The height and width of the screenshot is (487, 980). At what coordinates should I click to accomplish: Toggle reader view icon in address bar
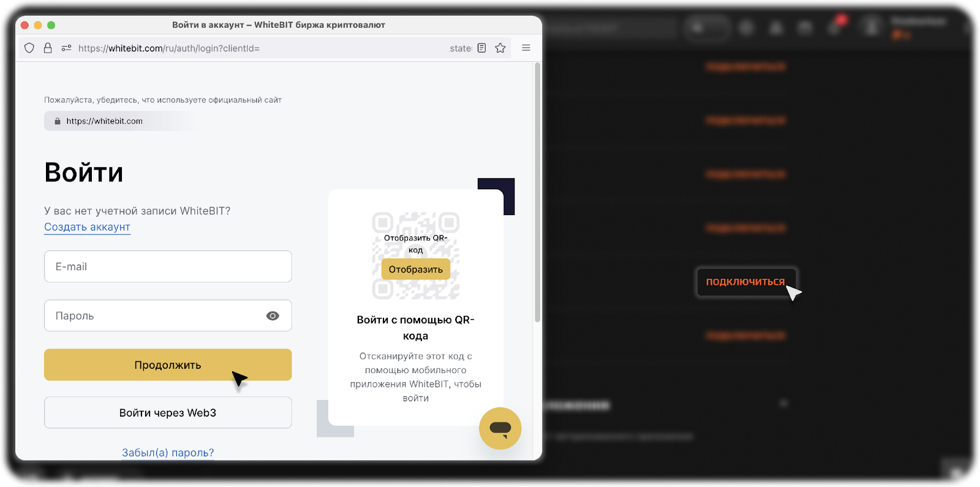(481, 48)
